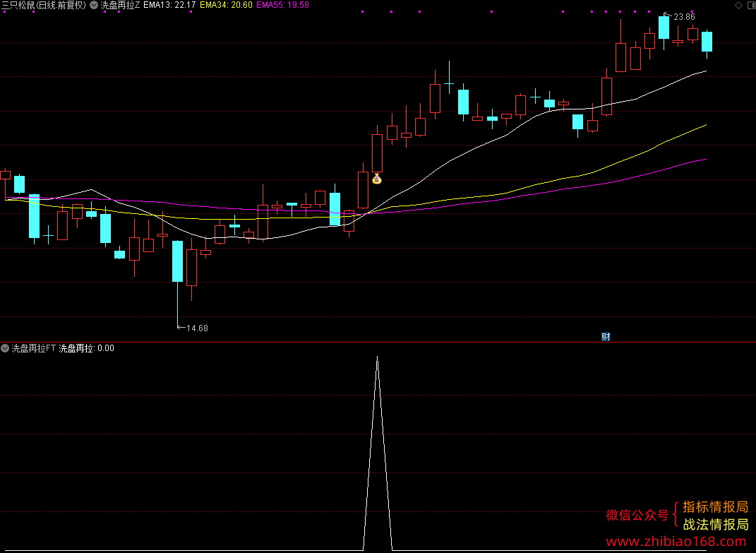Toggle the side panel icon at top right
756x553 pixels.
click(x=750, y=6)
